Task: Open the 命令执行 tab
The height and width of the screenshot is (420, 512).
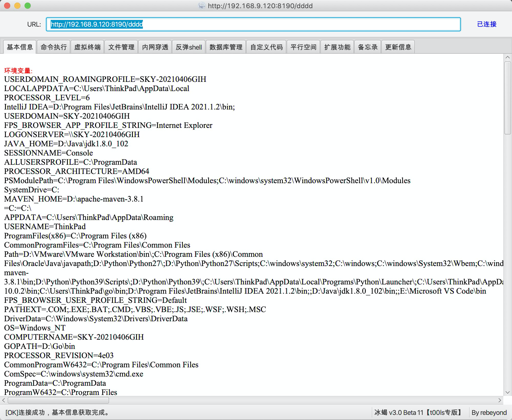Action: click(54, 47)
